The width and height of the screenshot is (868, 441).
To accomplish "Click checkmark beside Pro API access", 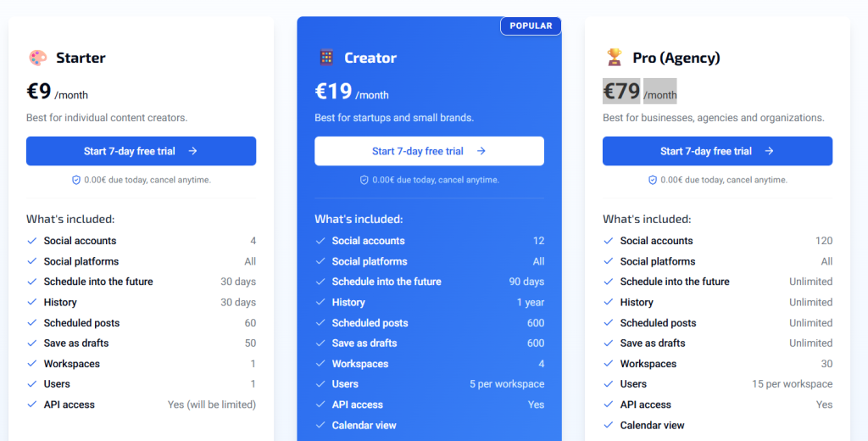I will coord(609,405).
